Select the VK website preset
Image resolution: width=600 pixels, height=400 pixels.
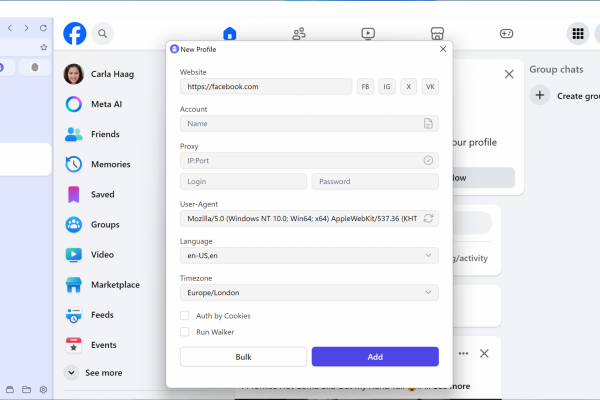coord(430,87)
